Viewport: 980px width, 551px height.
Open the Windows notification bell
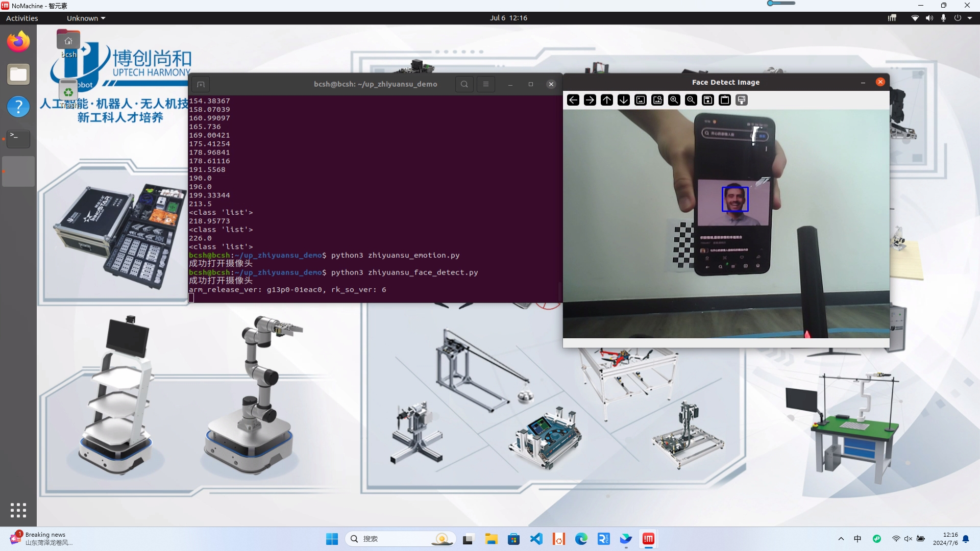[x=966, y=539]
